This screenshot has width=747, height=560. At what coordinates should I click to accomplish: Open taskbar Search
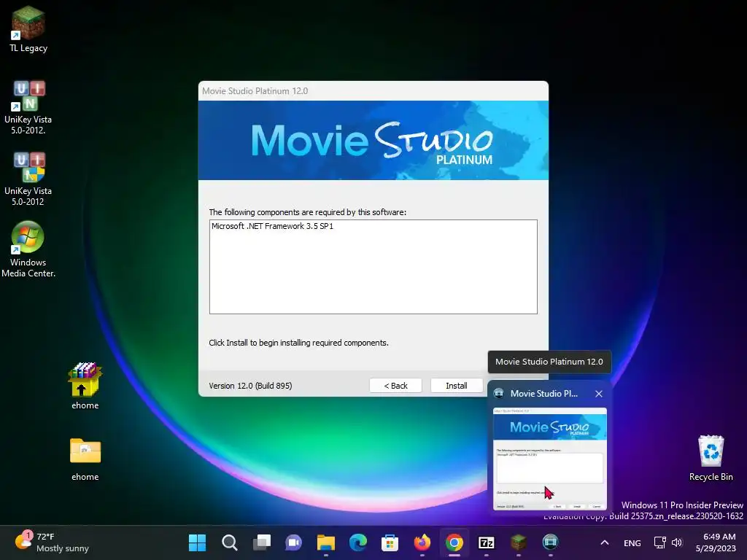[x=230, y=542]
